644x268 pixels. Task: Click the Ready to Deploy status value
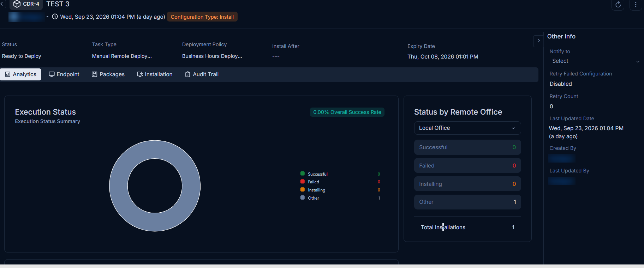point(22,56)
